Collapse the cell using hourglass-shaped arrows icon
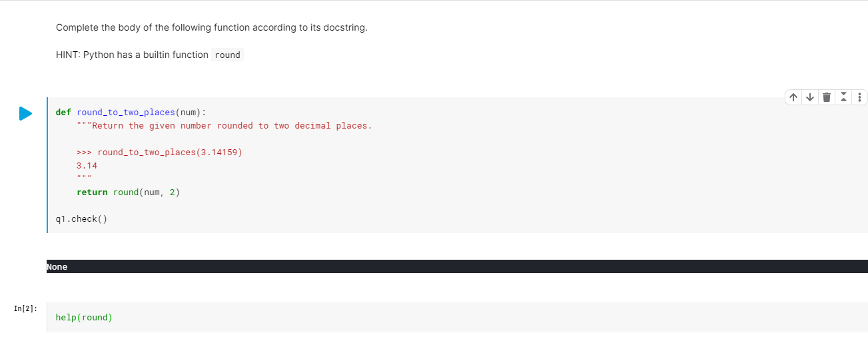This screenshot has height=343, width=868. [x=843, y=97]
